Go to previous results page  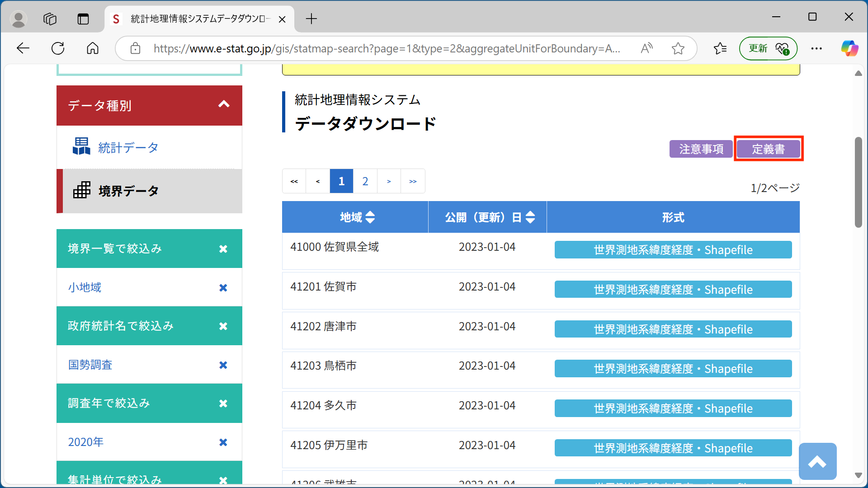coord(318,181)
